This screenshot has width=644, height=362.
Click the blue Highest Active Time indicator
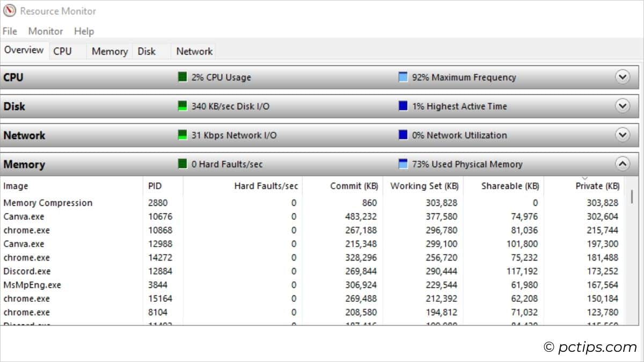pyautogui.click(x=404, y=106)
